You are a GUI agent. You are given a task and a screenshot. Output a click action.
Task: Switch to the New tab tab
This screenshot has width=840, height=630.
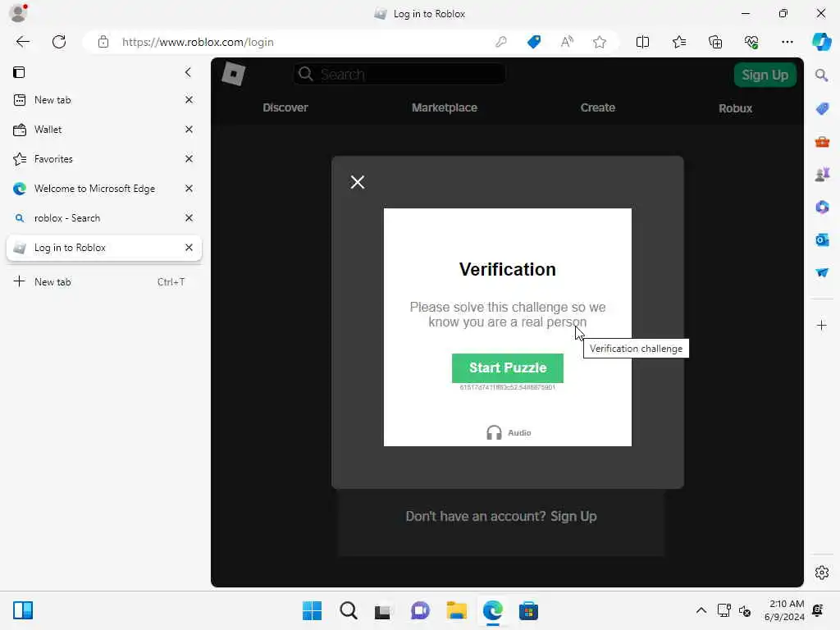point(104,99)
